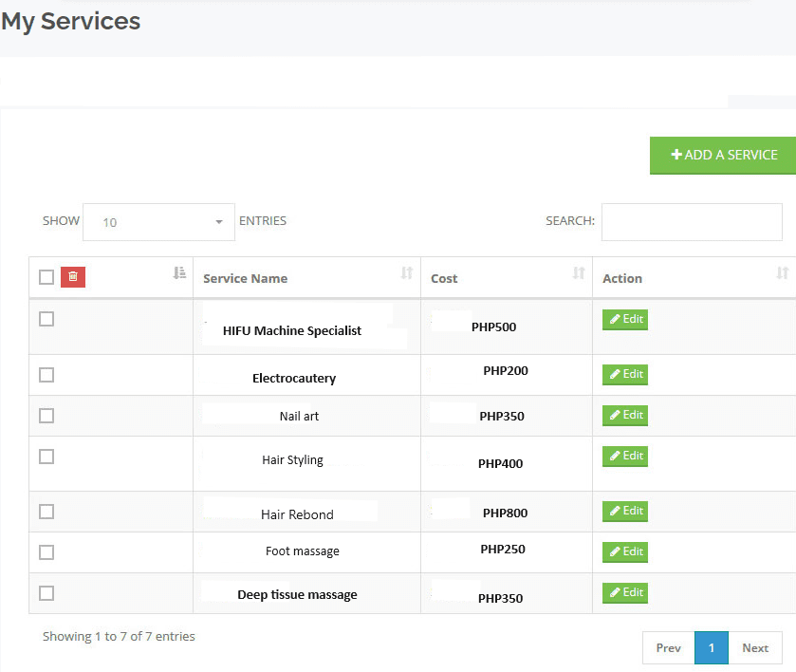Screen dimensions: 796x672
Task: Toggle the select-all checkbox in header
Action: (x=46, y=277)
